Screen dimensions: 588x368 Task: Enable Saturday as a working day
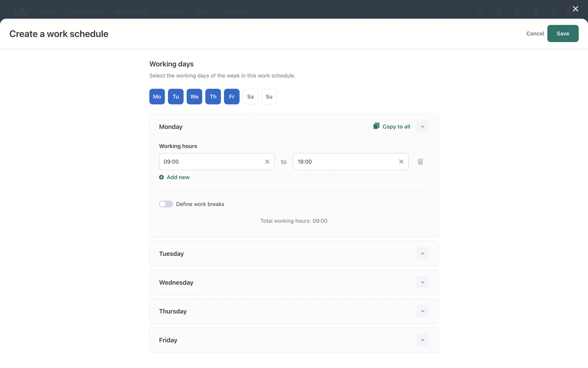click(x=250, y=97)
